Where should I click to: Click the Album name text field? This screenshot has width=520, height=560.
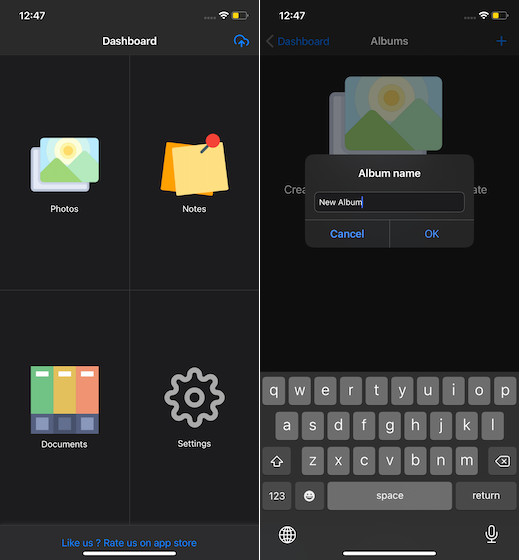tap(389, 202)
